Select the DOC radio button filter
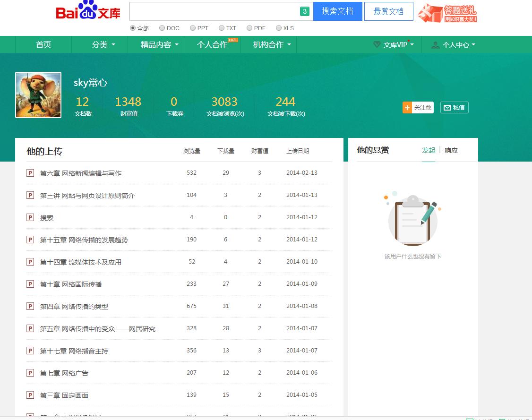The height and width of the screenshot is (420, 532). (x=162, y=28)
